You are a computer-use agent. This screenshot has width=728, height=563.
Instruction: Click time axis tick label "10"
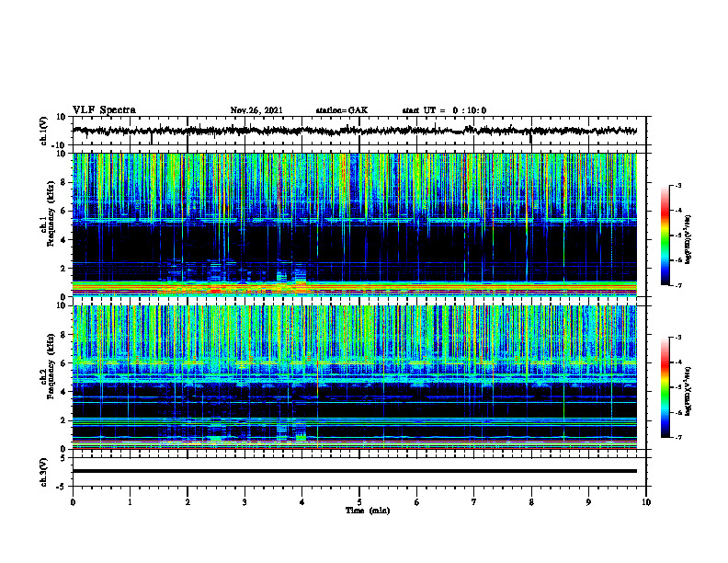pyautogui.click(x=646, y=502)
